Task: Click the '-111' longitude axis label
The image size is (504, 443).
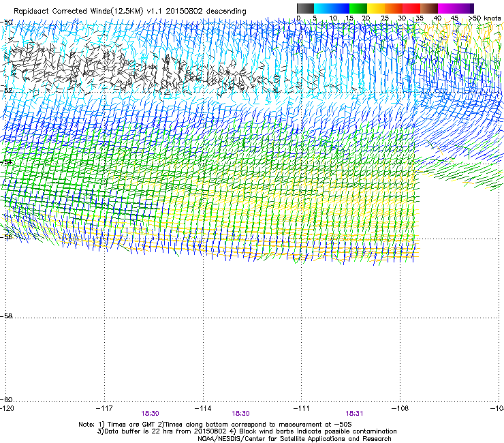Action: [302, 408]
